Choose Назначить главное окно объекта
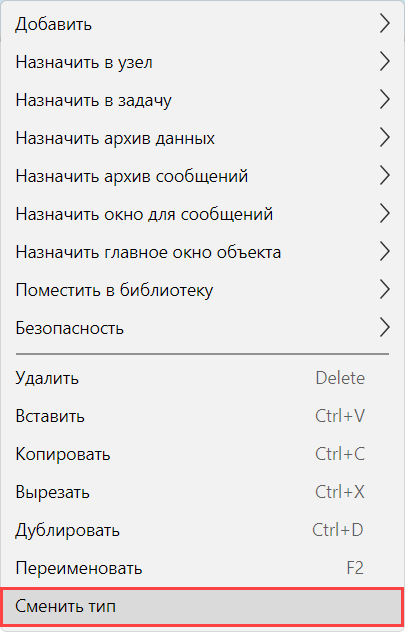405x632 pixels. tap(202, 252)
